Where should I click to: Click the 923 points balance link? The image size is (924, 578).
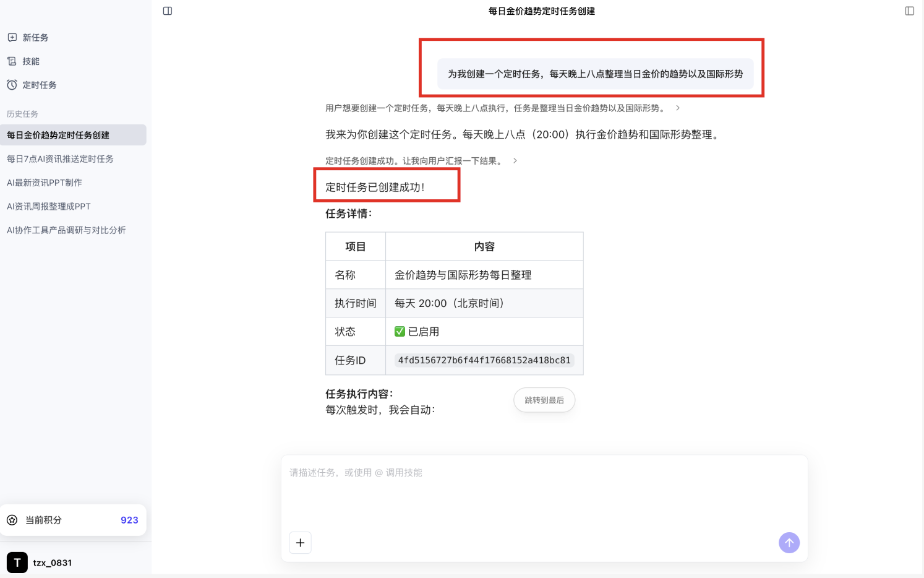[x=129, y=520]
